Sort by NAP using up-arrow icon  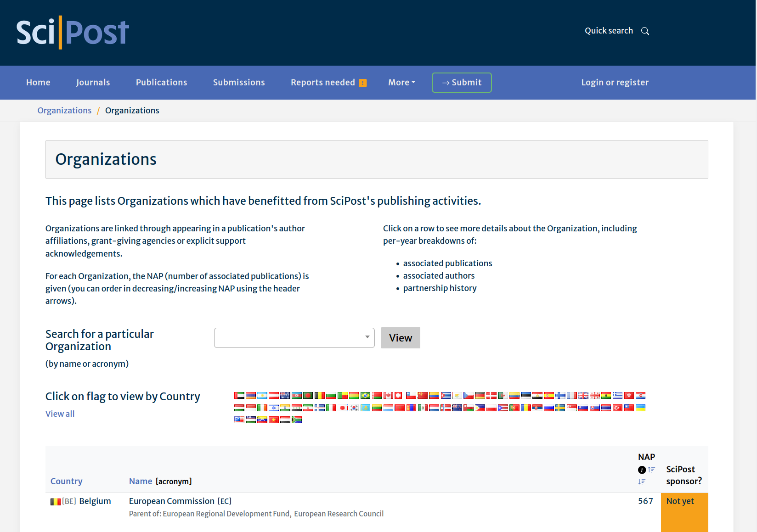tap(651, 470)
